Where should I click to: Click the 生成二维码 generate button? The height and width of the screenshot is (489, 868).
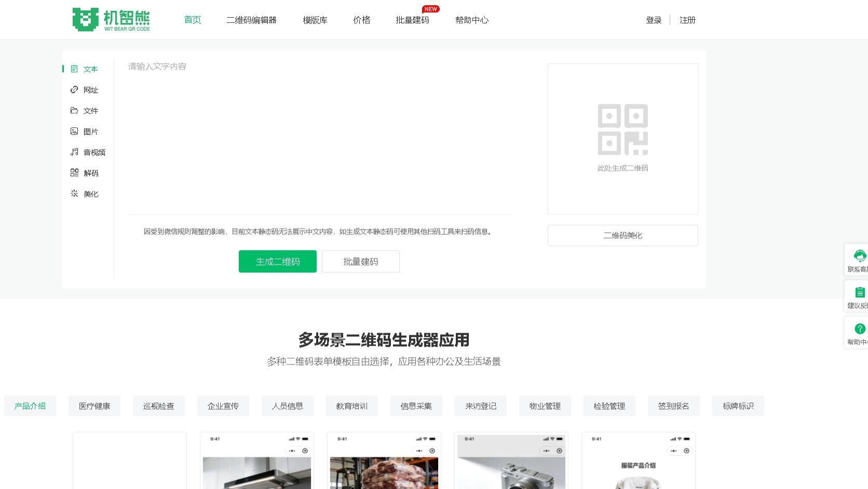277,261
